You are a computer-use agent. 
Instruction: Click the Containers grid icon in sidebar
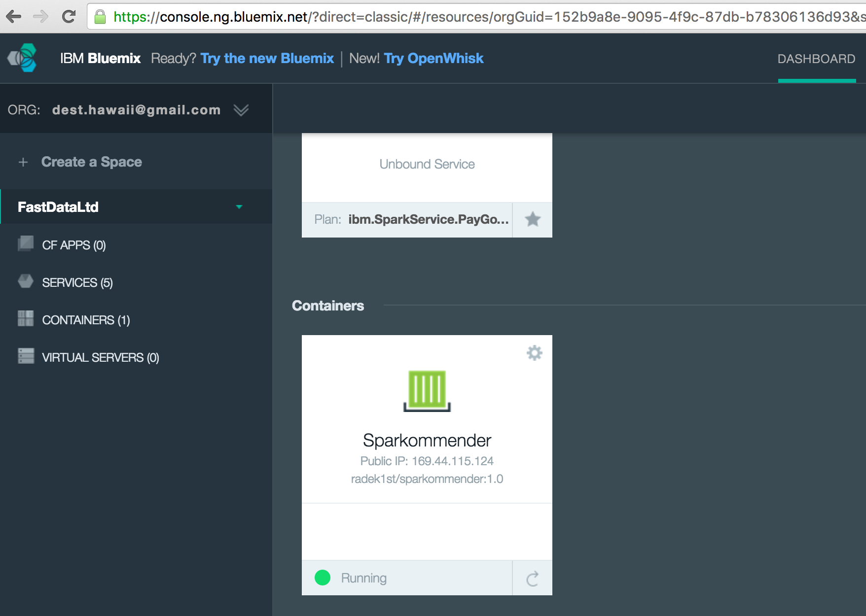coord(26,318)
